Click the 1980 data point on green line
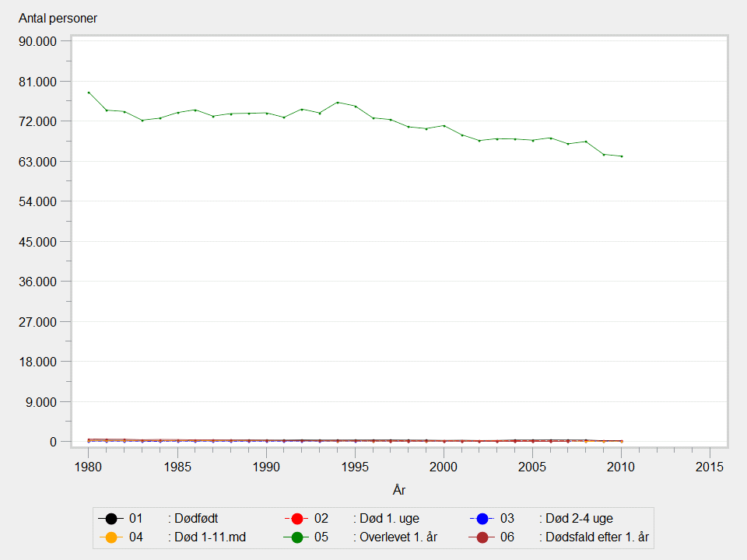The width and height of the screenshot is (747, 560). point(89,93)
